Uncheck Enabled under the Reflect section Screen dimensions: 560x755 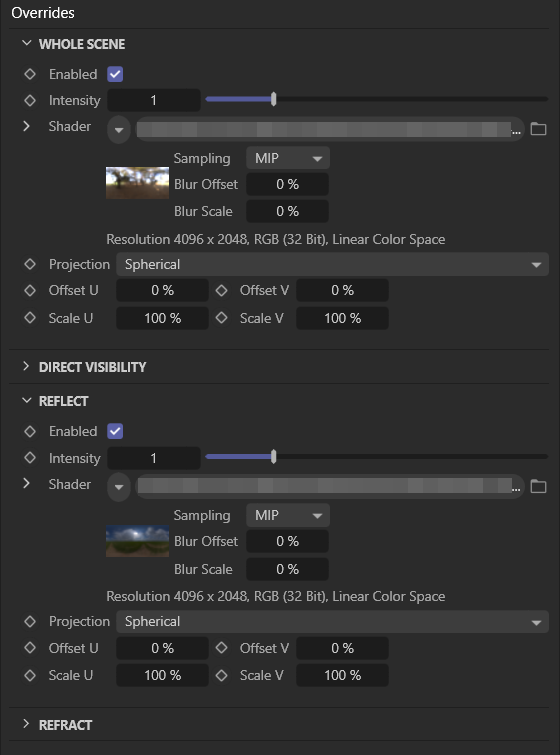pyautogui.click(x=115, y=431)
